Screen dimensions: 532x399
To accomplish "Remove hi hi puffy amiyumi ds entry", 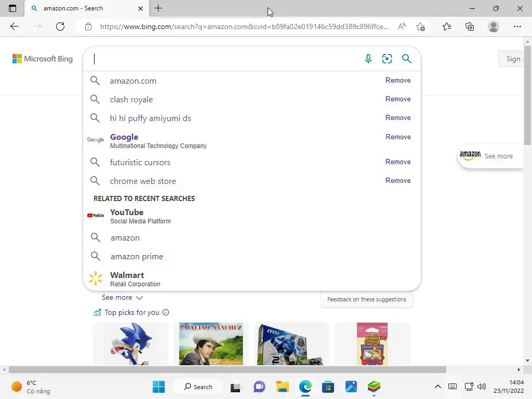I will click(x=398, y=118).
